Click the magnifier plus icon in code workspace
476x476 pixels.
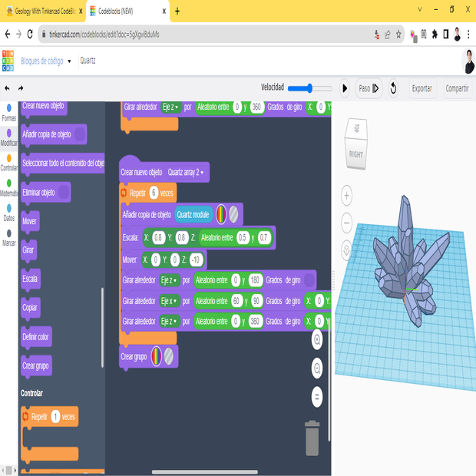click(x=317, y=339)
